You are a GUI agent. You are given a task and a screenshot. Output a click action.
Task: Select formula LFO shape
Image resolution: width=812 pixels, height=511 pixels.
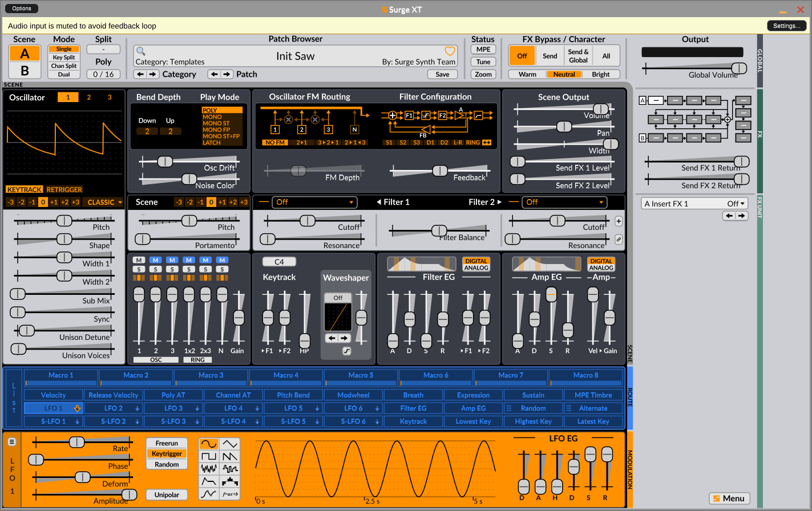[x=230, y=494]
